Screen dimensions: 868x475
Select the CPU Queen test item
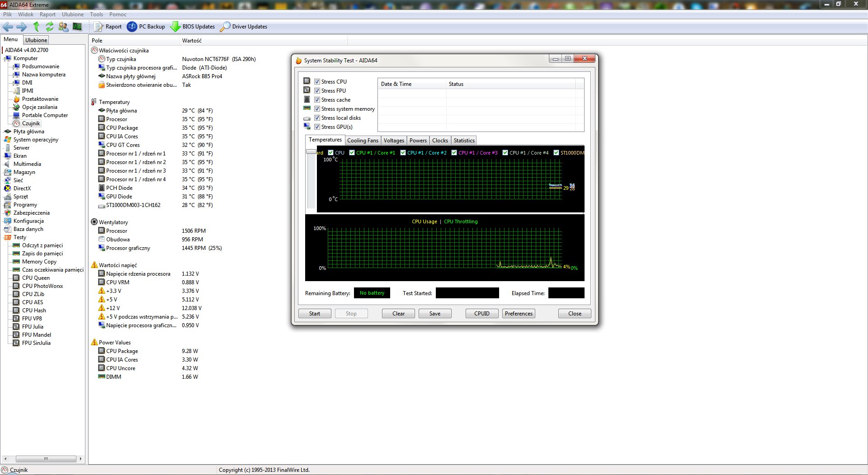(x=36, y=278)
